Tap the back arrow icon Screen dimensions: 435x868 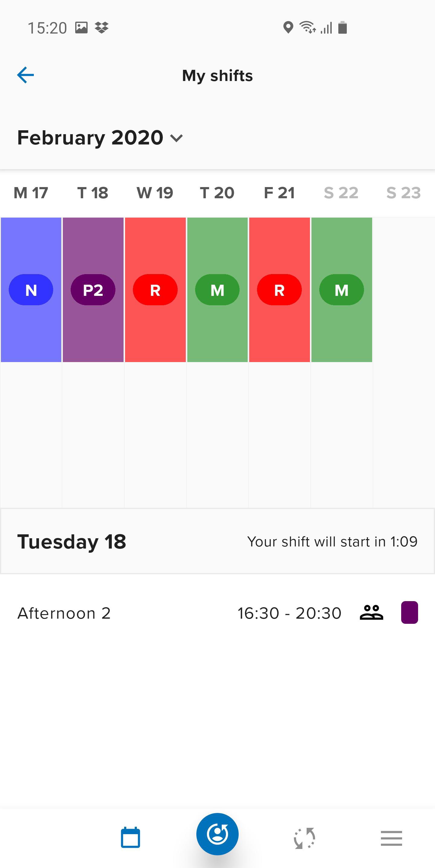tap(26, 75)
